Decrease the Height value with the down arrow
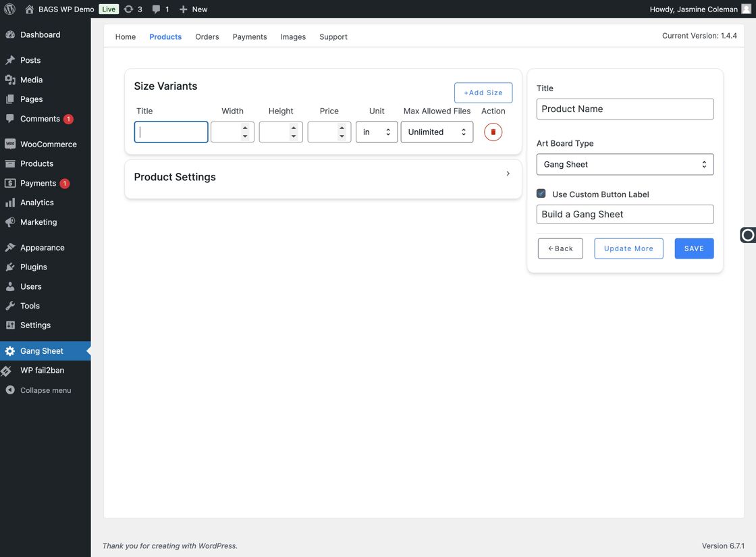 pos(293,136)
